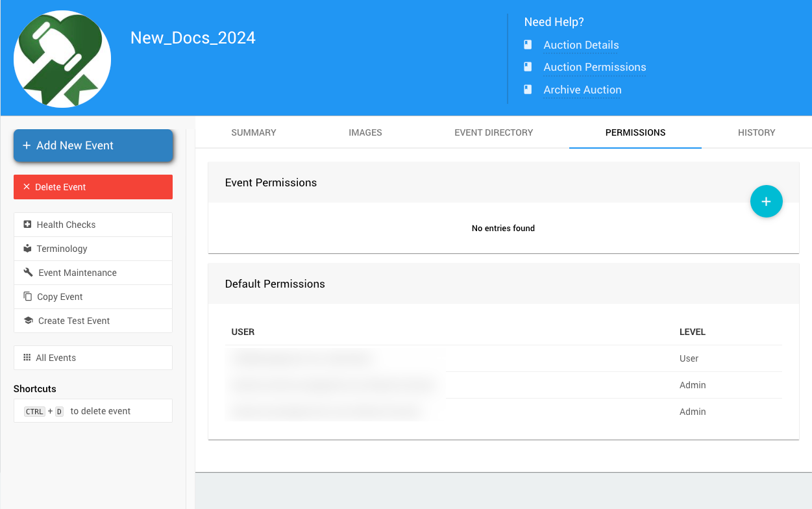Click the Event Maintenance wrench icon
Screen dimensions: 812x509
(28, 273)
